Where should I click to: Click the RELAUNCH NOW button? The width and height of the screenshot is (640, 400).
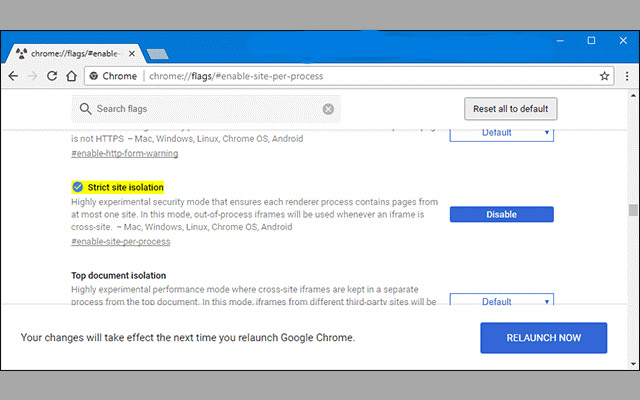tap(544, 338)
